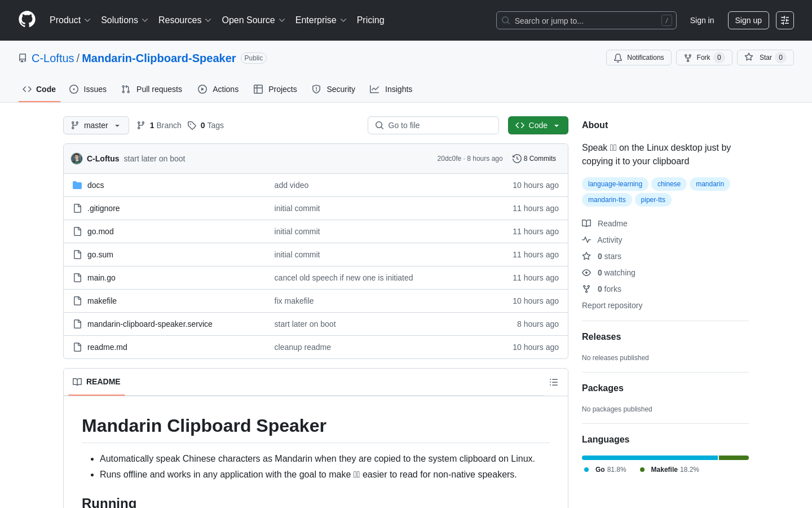Click the star icon beside 0 stars
The image size is (812, 508).
tap(586, 256)
